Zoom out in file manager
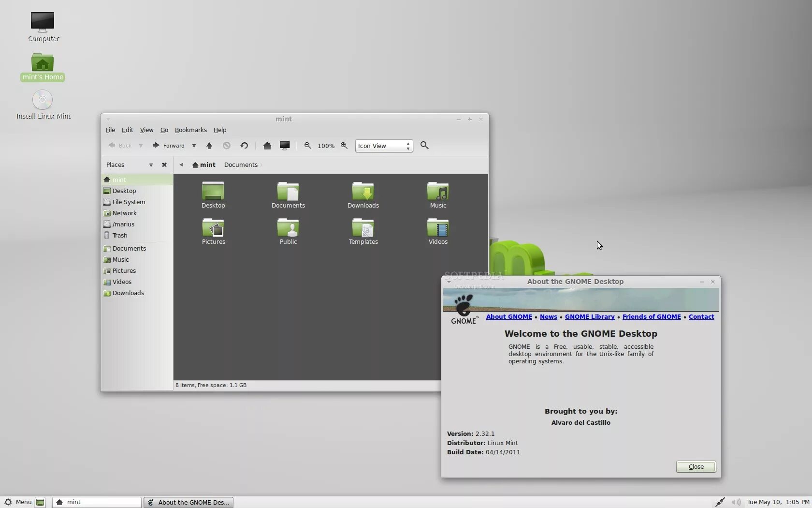 pos(307,146)
